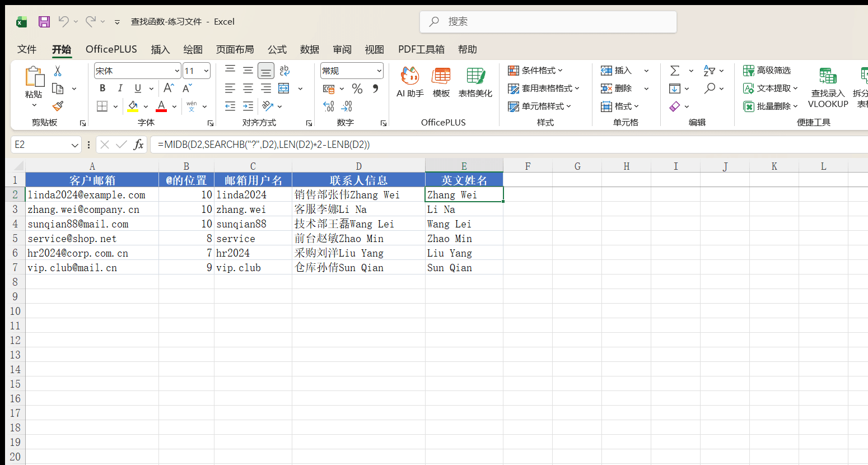868x465 pixels.
Task: Click the insert function fx icon
Action: point(138,145)
